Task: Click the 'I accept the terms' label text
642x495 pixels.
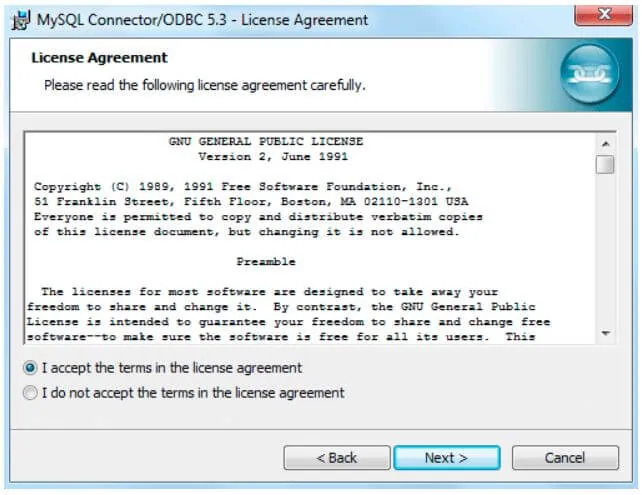Action: (172, 368)
